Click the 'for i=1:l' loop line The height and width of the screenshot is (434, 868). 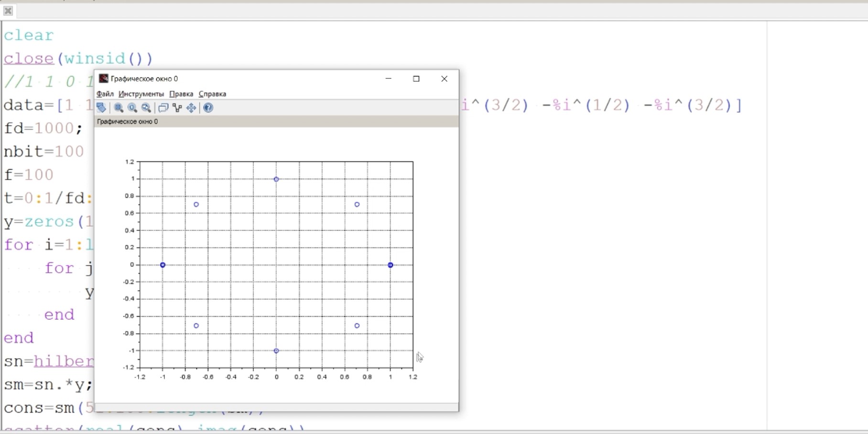(x=49, y=245)
